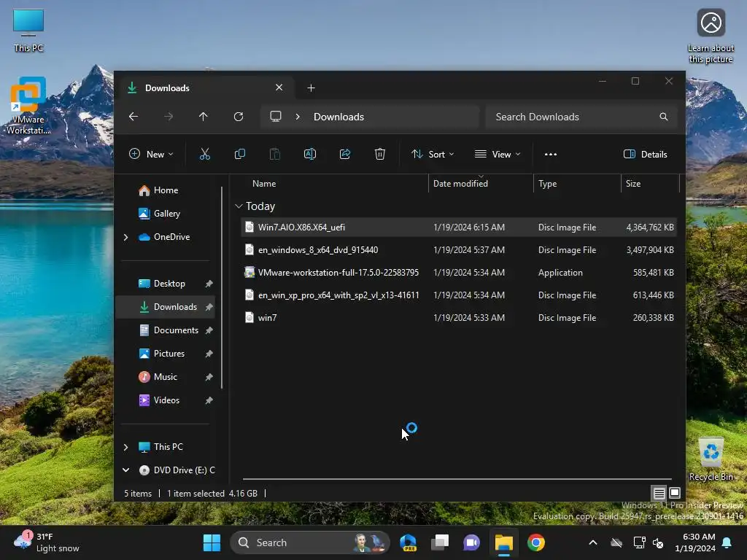The width and height of the screenshot is (747, 560).
Task: Click Learn about this picture icon
Action: 711,36
